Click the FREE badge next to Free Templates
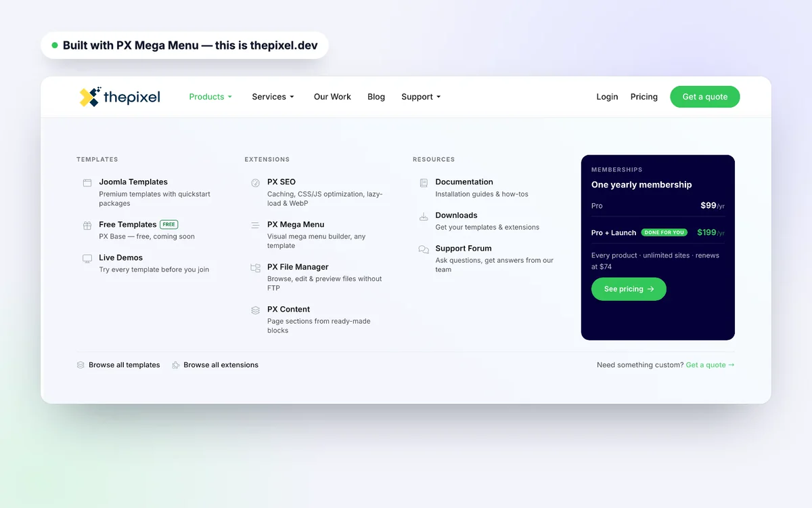 [x=169, y=224]
